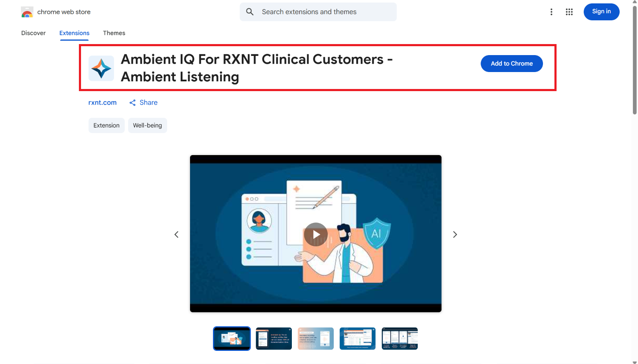Viewport: 638px width, 364px height.
Task: Click the Ambient IQ extension icon
Action: (101, 68)
